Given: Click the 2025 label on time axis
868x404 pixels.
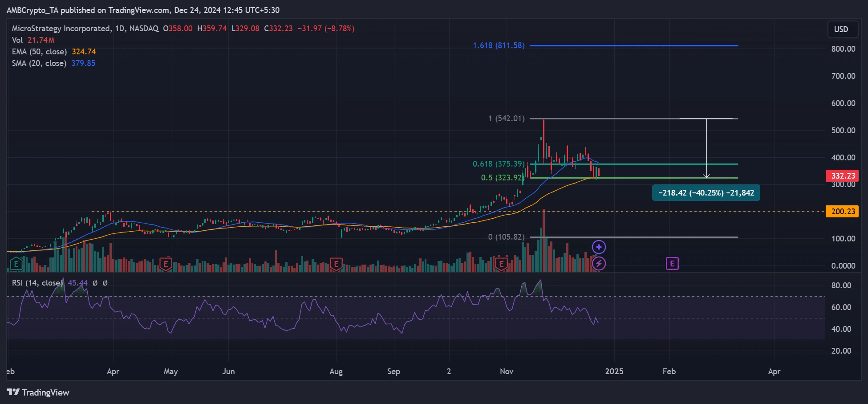Looking at the screenshot, I should click(x=614, y=371).
